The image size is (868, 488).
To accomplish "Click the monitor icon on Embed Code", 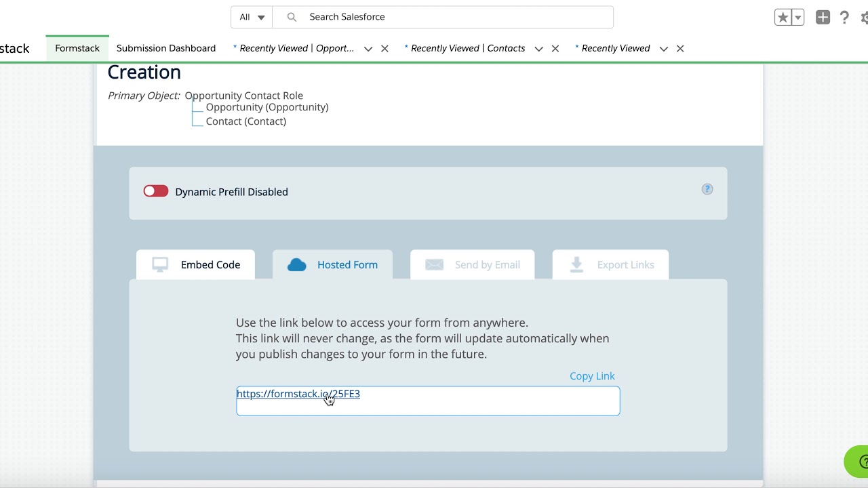I will click(160, 264).
